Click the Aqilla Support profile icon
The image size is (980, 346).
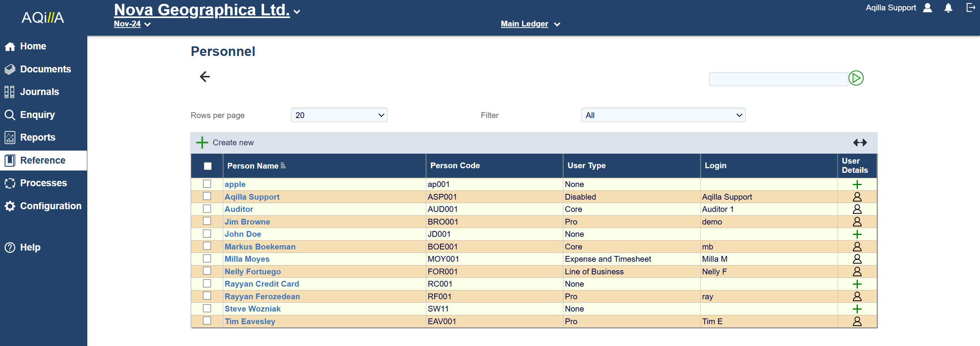[x=928, y=8]
